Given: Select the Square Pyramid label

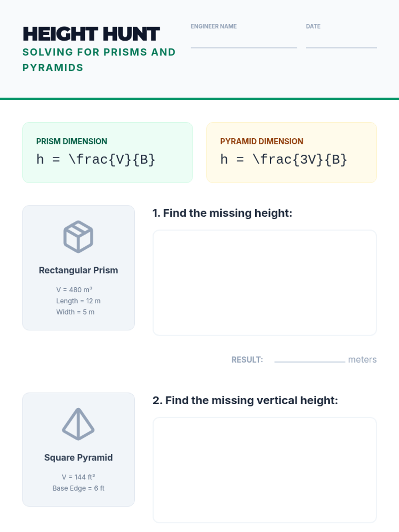Looking at the screenshot, I should (78, 458).
